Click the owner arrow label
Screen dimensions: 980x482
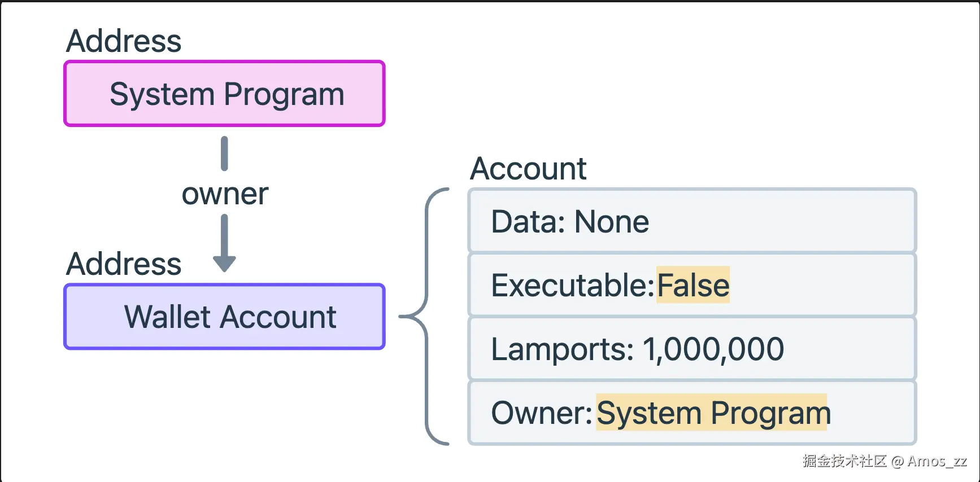coord(225,194)
